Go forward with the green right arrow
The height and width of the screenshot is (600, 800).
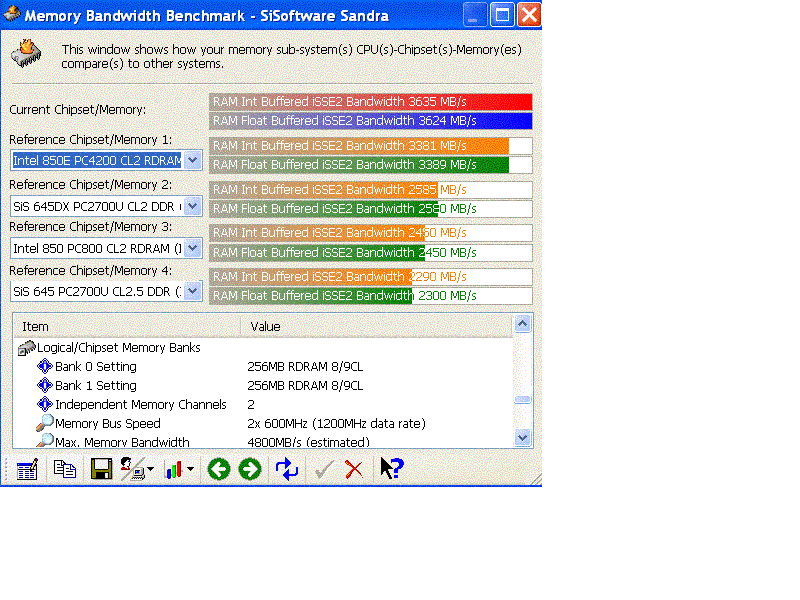(249, 469)
